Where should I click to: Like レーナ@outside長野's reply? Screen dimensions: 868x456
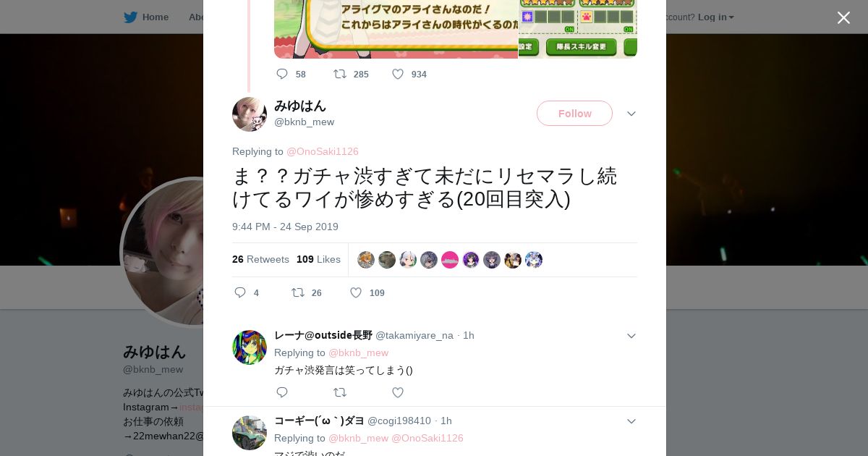pos(398,392)
